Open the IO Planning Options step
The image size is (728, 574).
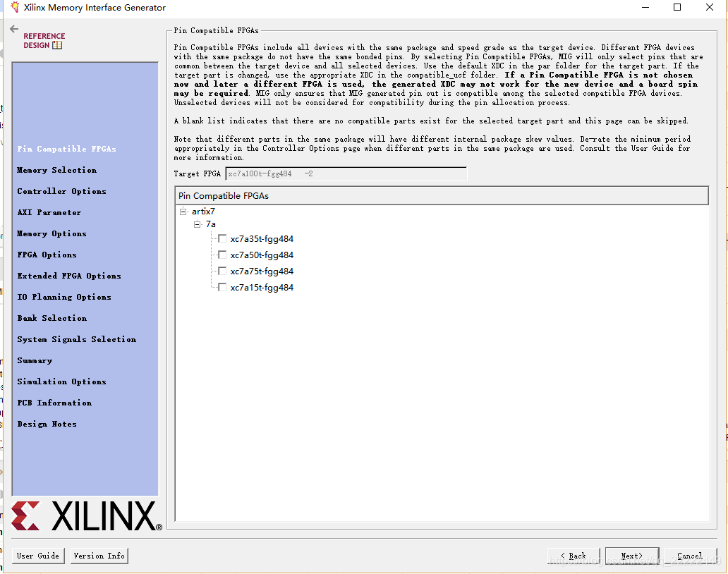coord(63,297)
